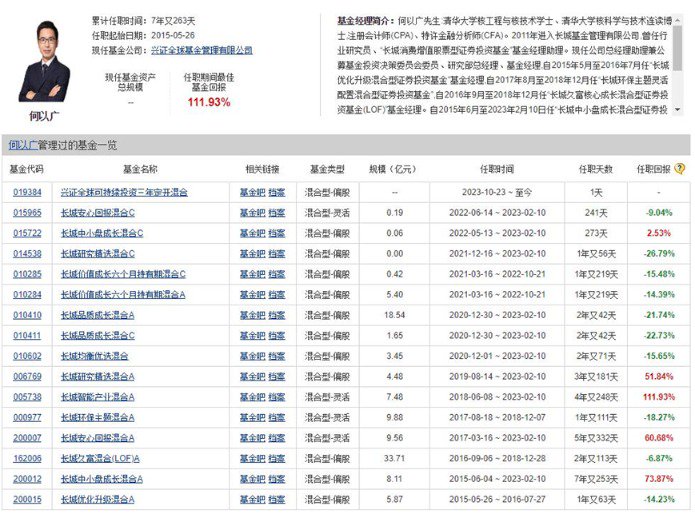Open fund code 005738

click(x=27, y=397)
